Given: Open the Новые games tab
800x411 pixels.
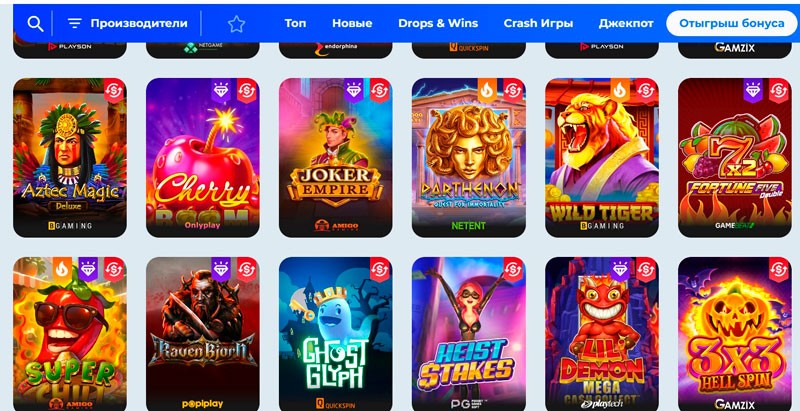Looking at the screenshot, I should coord(352,23).
